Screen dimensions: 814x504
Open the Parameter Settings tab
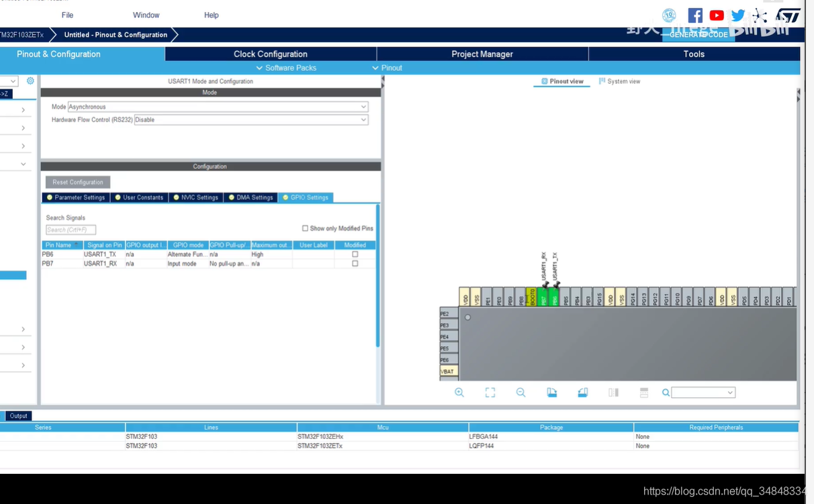pos(75,197)
